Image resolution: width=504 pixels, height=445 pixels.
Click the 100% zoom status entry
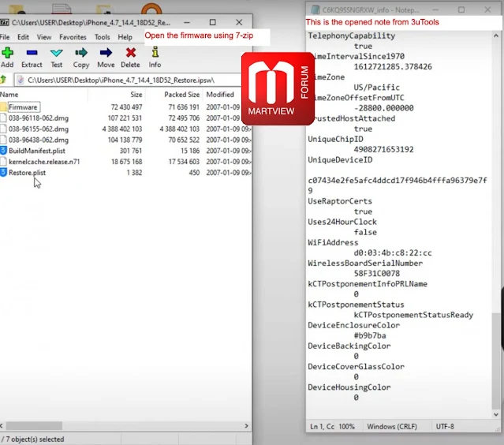click(x=346, y=427)
